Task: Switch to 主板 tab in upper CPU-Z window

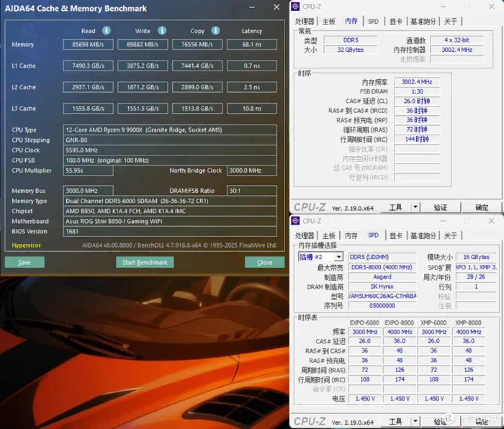Action: (x=329, y=21)
